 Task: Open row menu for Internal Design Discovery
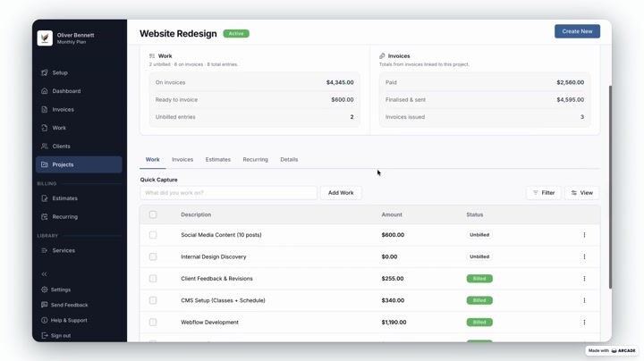point(584,256)
